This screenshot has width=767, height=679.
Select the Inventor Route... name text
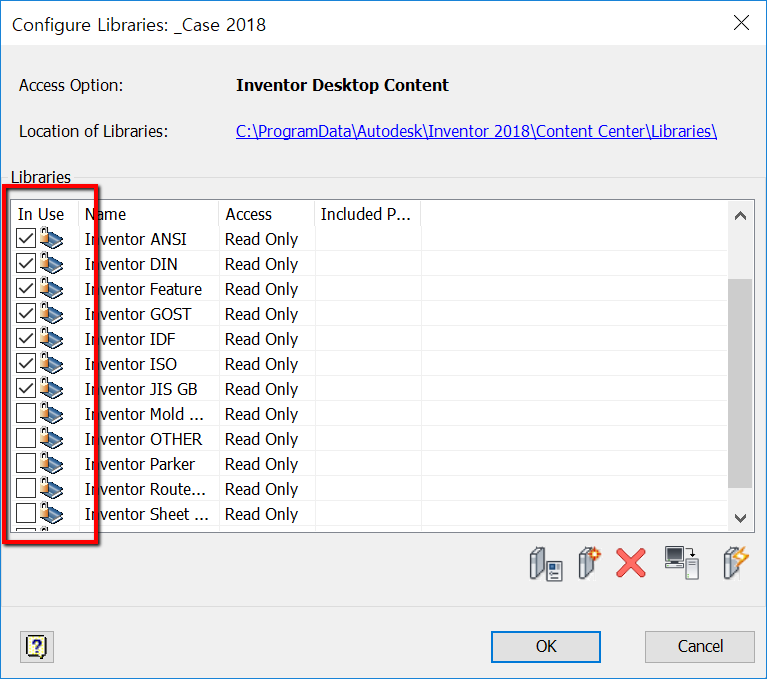point(145,489)
